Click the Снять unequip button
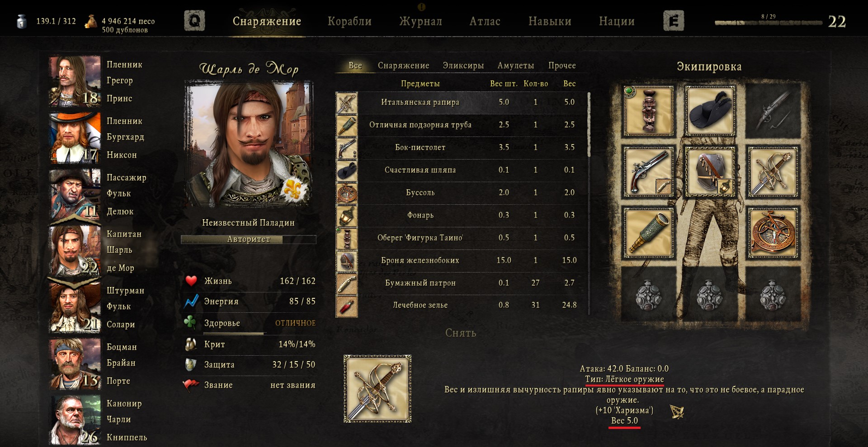868x447 pixels. pyautogui.click(x=461, y=333)
